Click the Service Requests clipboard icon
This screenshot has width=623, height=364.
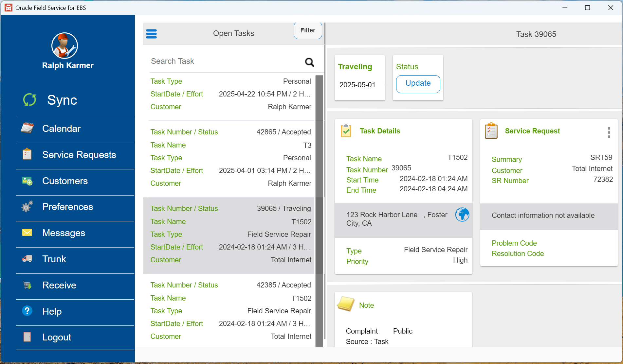click(x=27, y=154)
